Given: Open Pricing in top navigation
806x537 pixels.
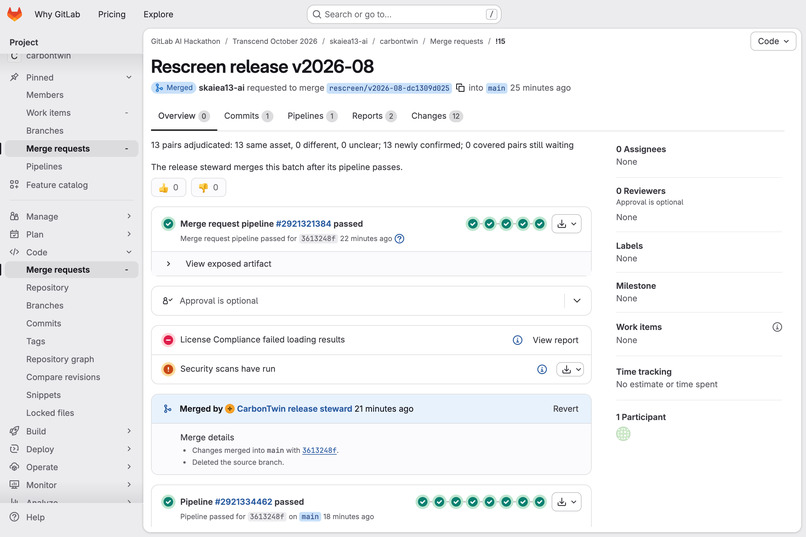Looking at the screenshot, I should [112, 14].
